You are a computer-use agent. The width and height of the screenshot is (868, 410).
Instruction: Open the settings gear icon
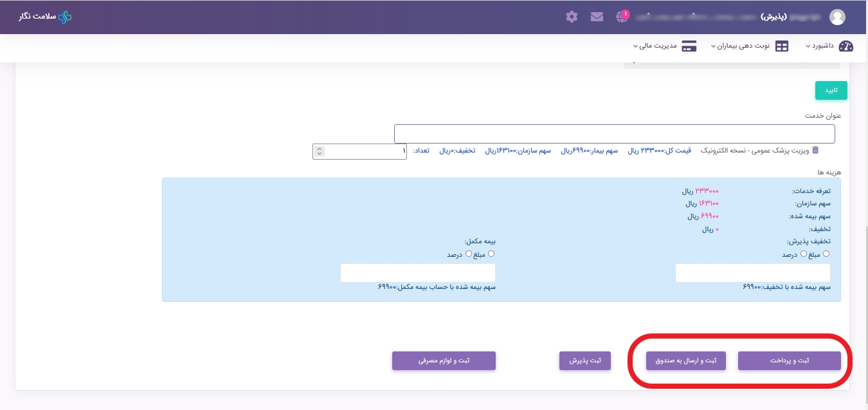tap(572, 17)
